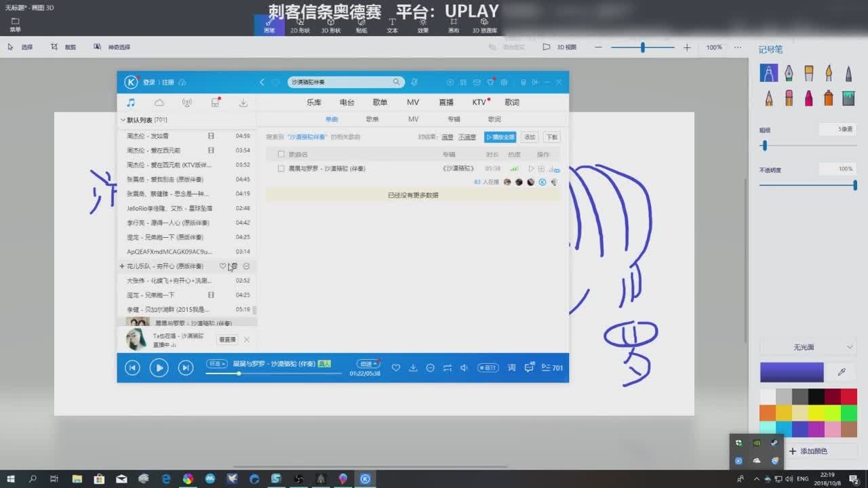
Task: Select the marker pen brush
Action: point(769,73)
